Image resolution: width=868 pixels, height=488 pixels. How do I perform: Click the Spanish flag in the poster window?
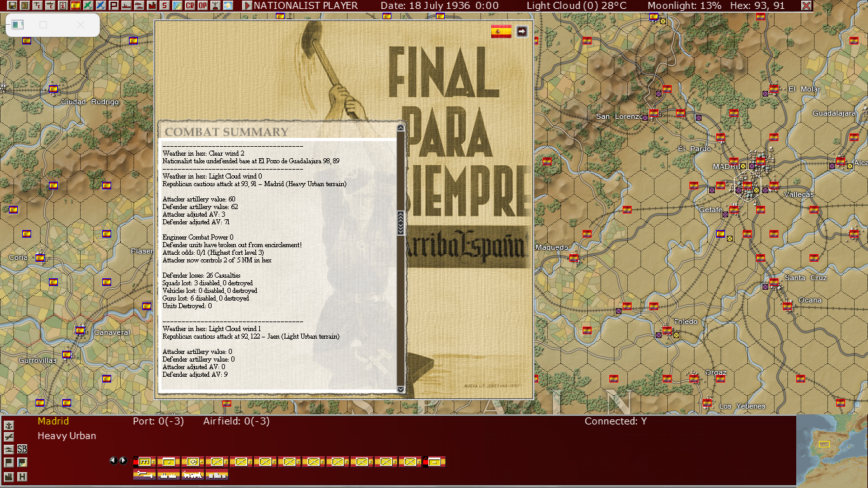click(x=501, y=31)
